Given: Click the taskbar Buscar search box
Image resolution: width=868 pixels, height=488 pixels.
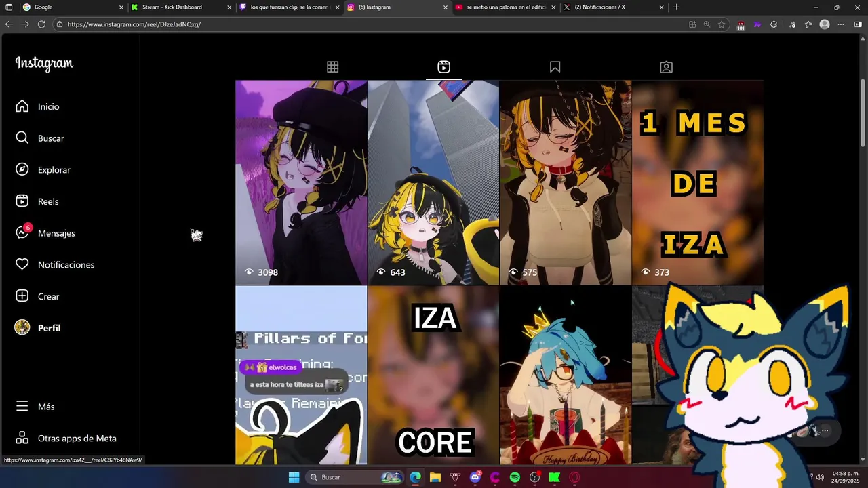Looking at the screenshot, I should tap(355, 477).
